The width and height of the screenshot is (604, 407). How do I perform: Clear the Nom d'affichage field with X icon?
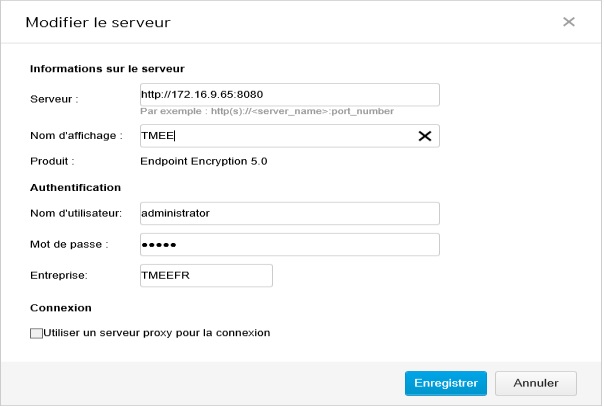click(425, 136)
